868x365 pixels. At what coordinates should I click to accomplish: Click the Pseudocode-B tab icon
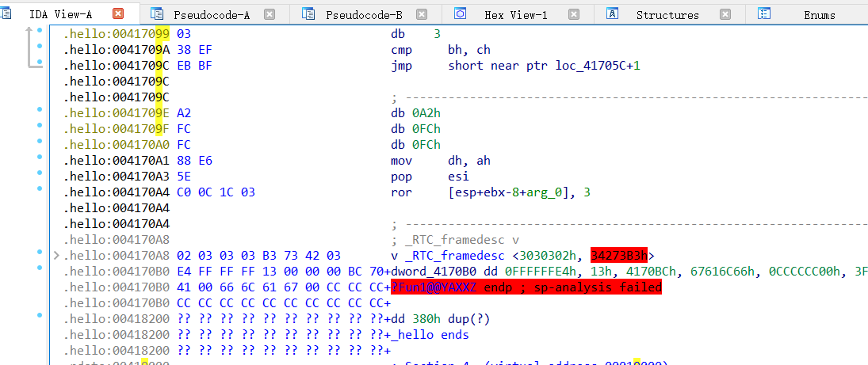click(x=308, y=13)
